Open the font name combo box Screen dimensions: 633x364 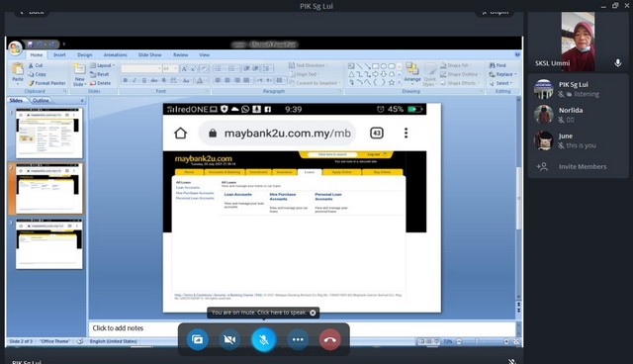click(140, 69)
